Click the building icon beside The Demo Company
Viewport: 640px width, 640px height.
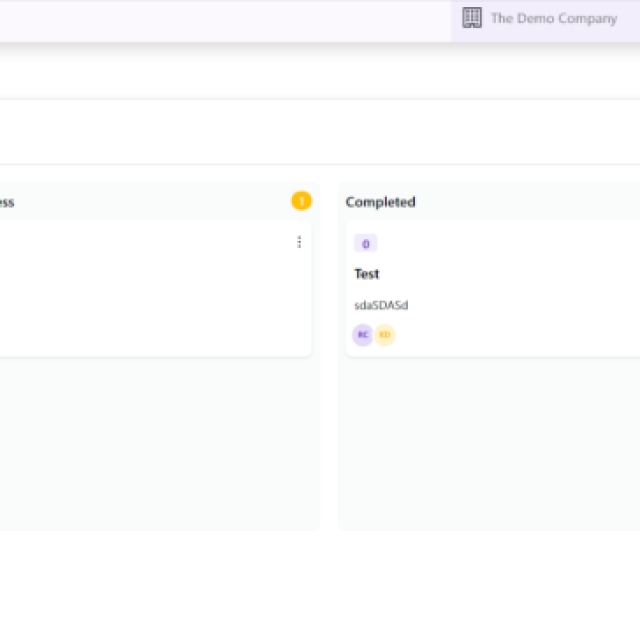[x=472, y=18]
